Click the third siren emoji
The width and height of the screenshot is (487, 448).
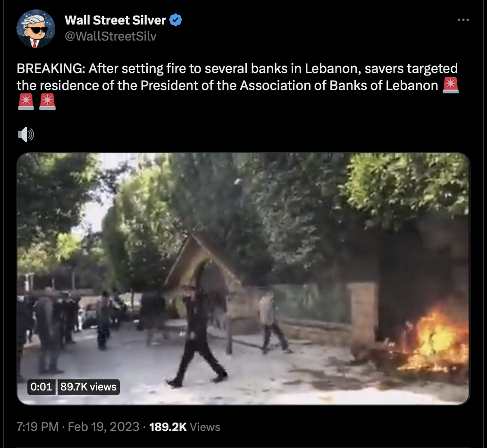[x=48, y=102]
